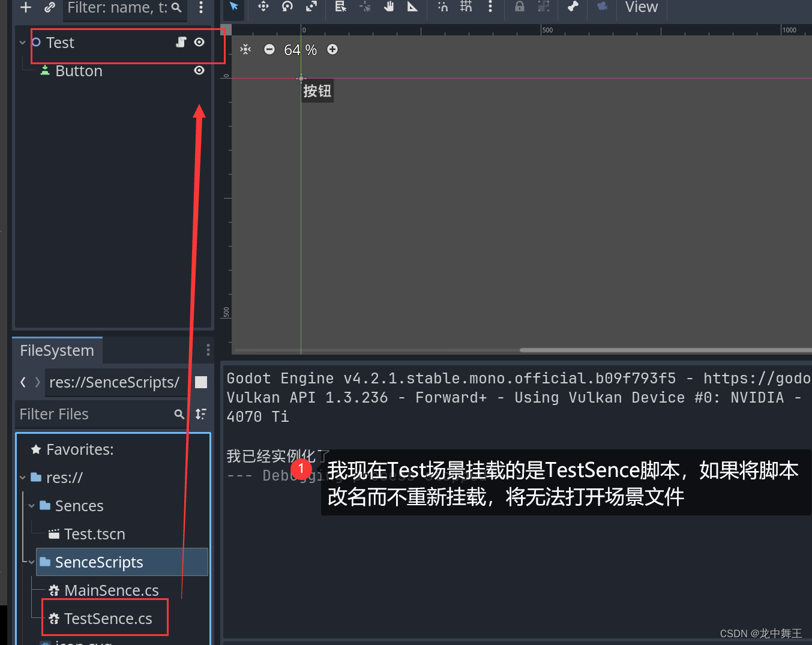
Task: Collapse the Test node chevron in scene tree
Action: [23, 43]
